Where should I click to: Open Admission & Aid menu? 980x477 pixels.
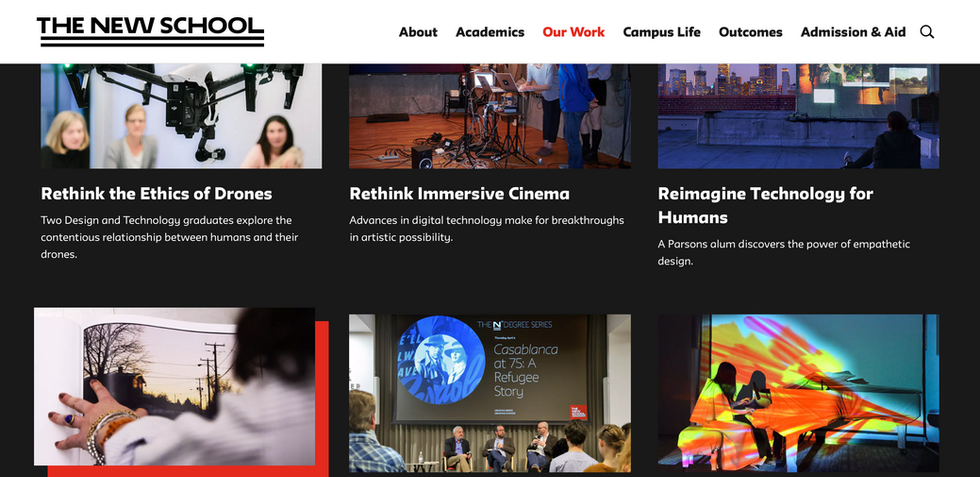[x=853, y=32]
